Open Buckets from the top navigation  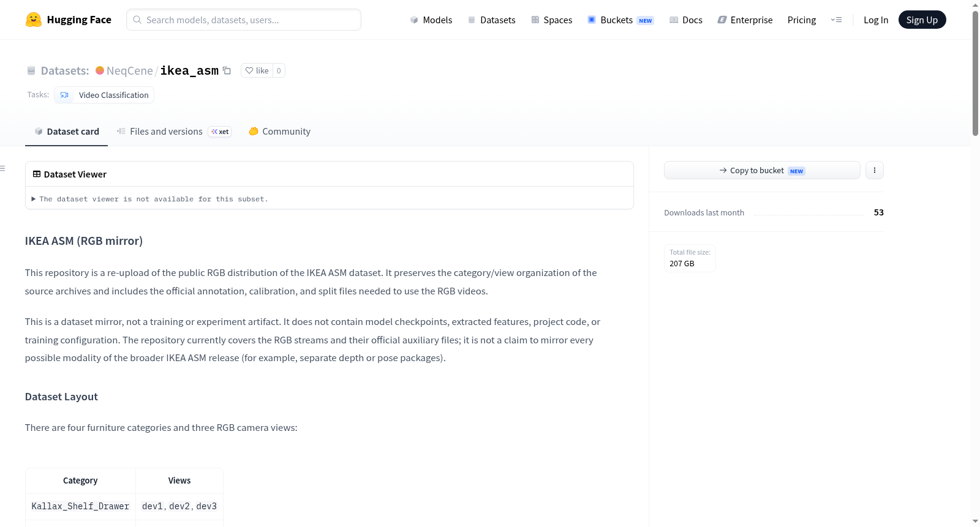click(620, 20)
